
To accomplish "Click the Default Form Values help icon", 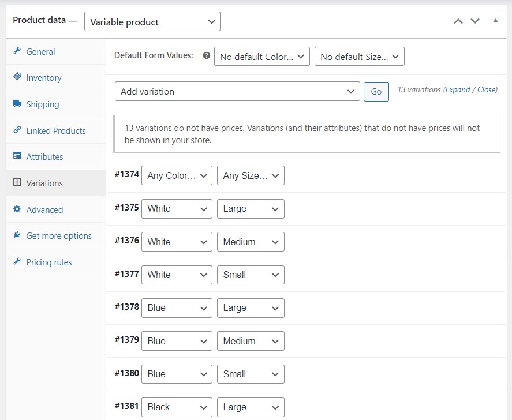I will pos(207,55).
